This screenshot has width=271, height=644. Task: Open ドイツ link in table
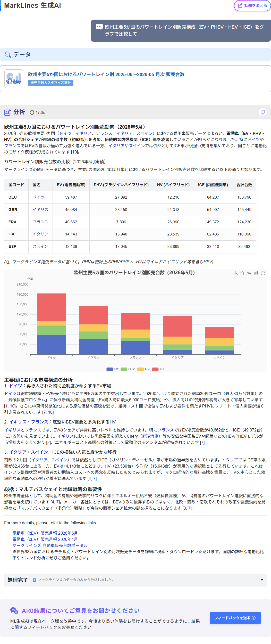(x=39, y=197)
